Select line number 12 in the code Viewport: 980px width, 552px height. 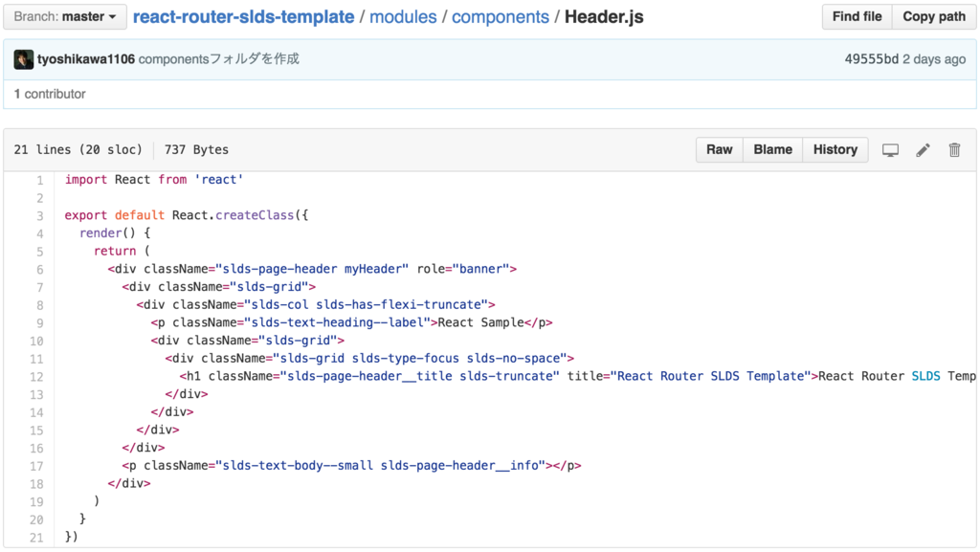[x=36, y=376]
